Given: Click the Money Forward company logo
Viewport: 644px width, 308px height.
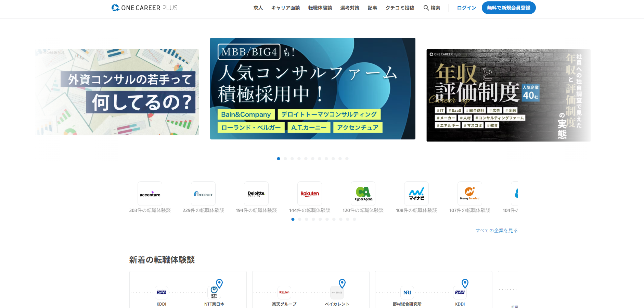Looking at the screenshot, I should point(470,194).
